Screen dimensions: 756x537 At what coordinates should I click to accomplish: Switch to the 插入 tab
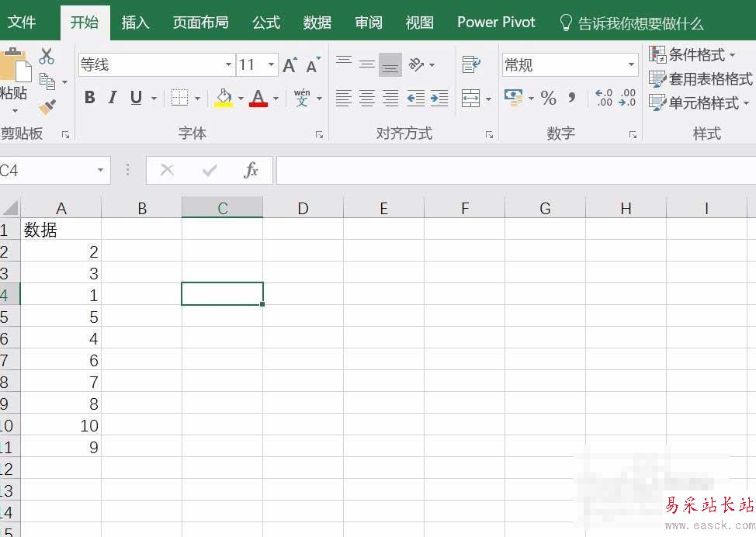click(x=136, y=23)
